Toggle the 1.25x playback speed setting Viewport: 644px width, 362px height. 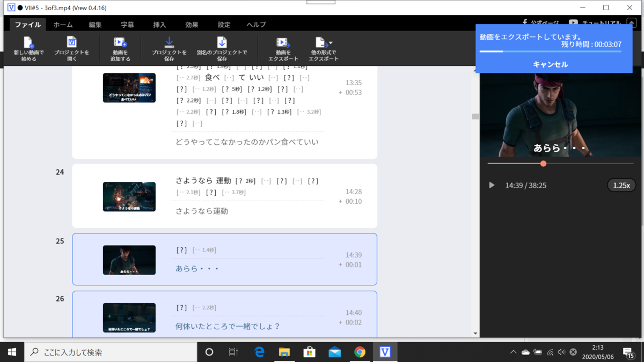[621, 184]
